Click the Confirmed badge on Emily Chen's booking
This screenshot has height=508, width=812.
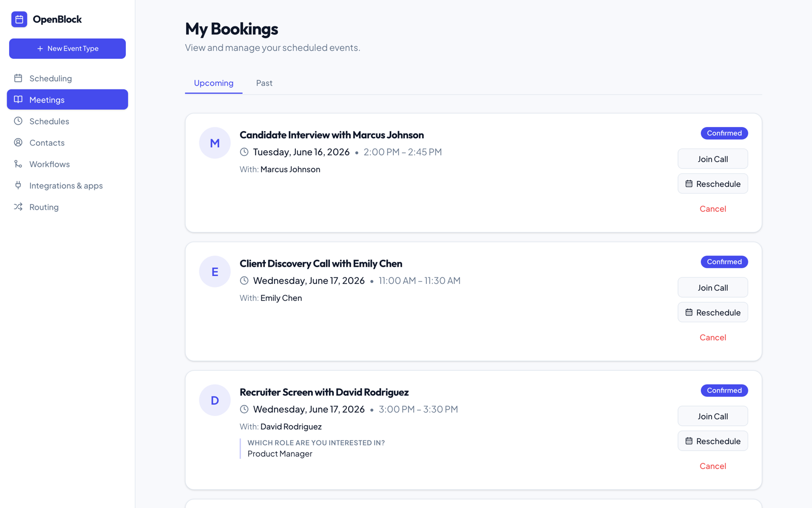(724, 262)
